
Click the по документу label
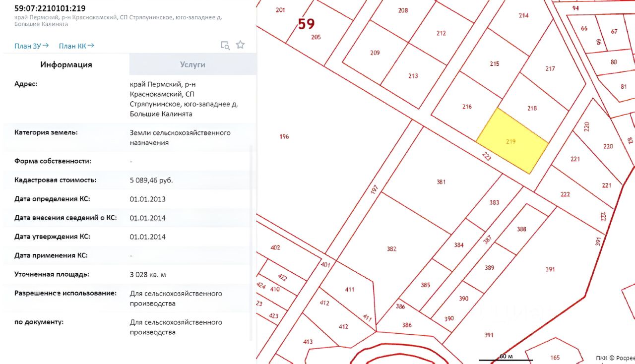(39, 322)
